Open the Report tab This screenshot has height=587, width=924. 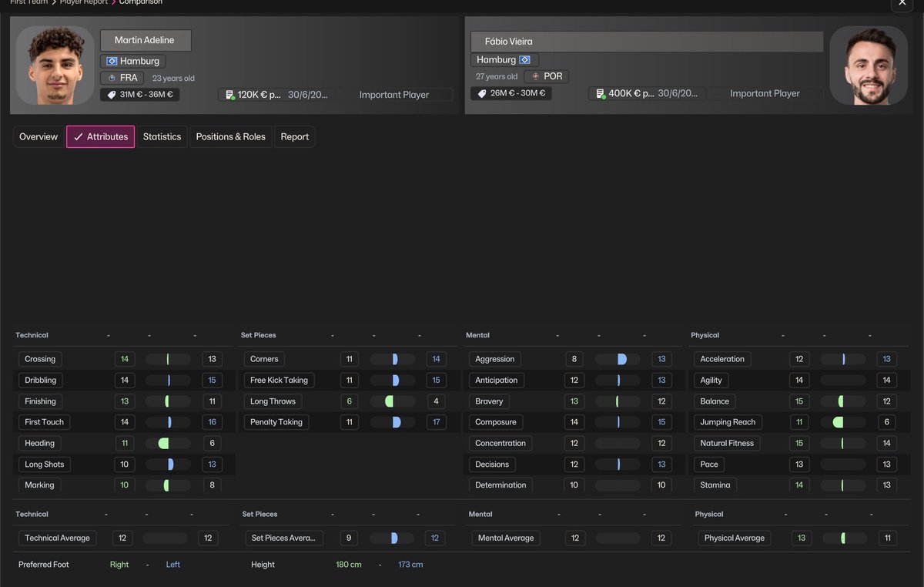[x=294, y=137]
